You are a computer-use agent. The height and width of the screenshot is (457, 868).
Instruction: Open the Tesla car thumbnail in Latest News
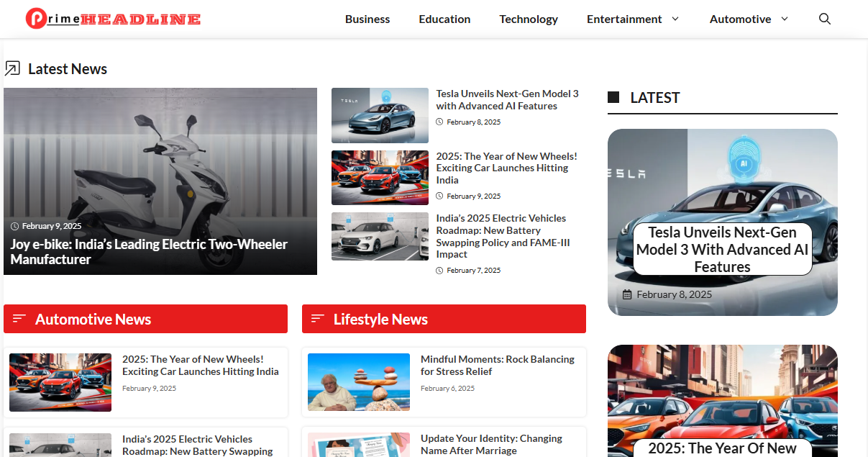(x=380, y=115)
